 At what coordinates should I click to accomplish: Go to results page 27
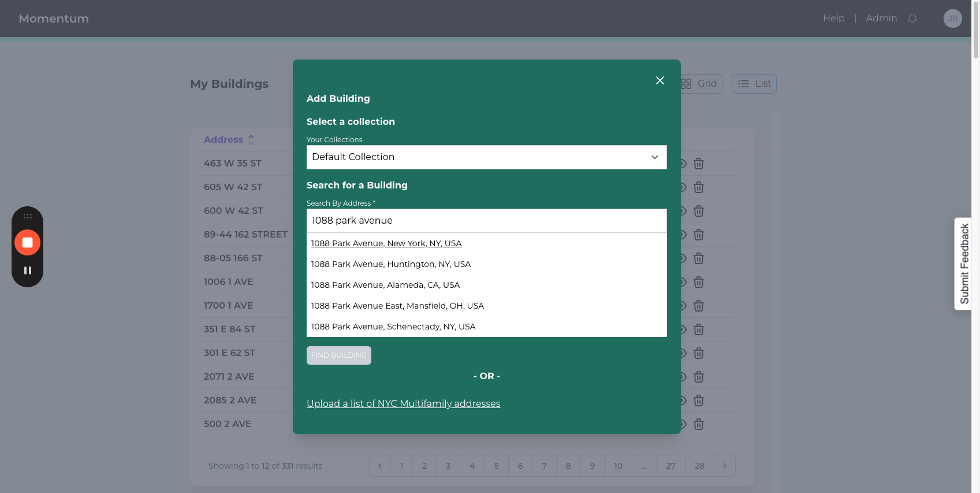[x=670, y=466]
